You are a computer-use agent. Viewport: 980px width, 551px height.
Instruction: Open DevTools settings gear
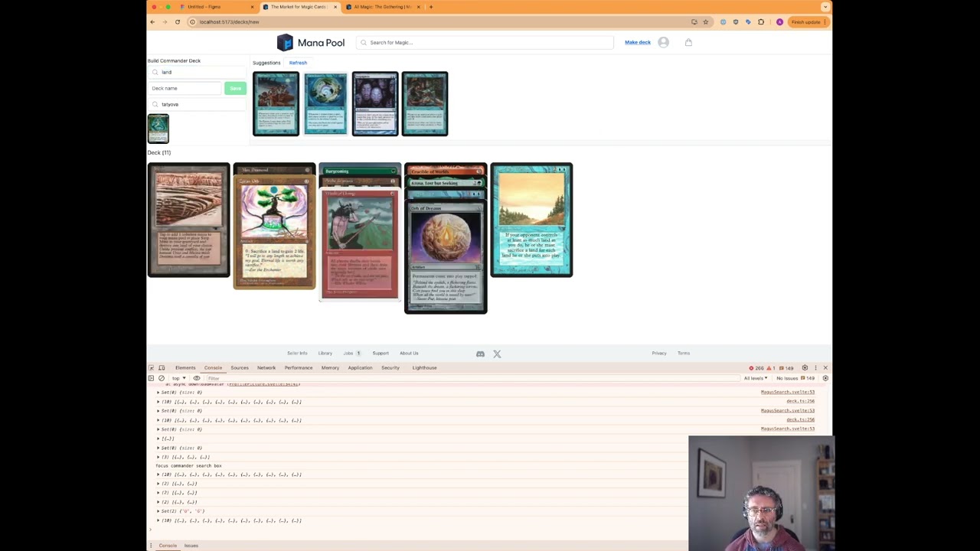pos(805,368)
